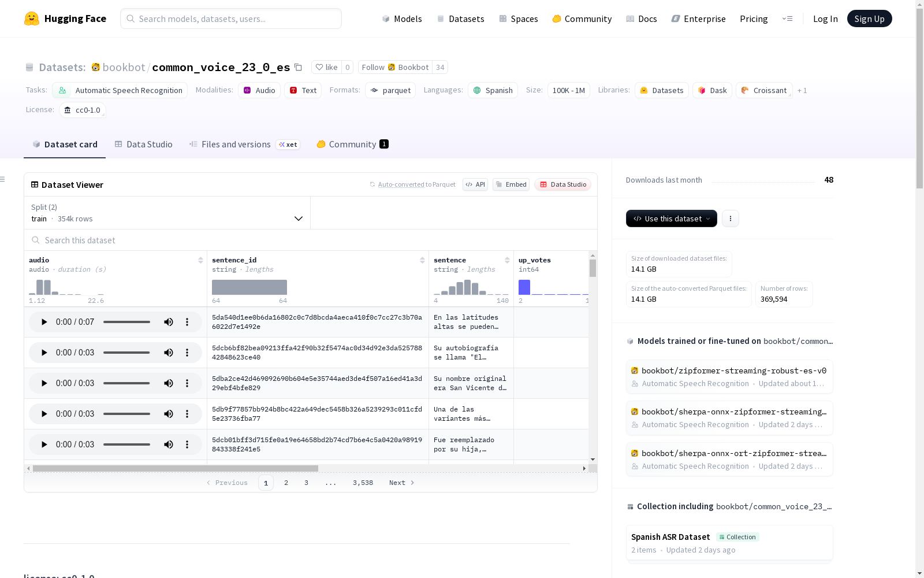The height and width of the screenshot is (578, 924).
Task: Select the Spanish language tag
Action: pos(493,90)
